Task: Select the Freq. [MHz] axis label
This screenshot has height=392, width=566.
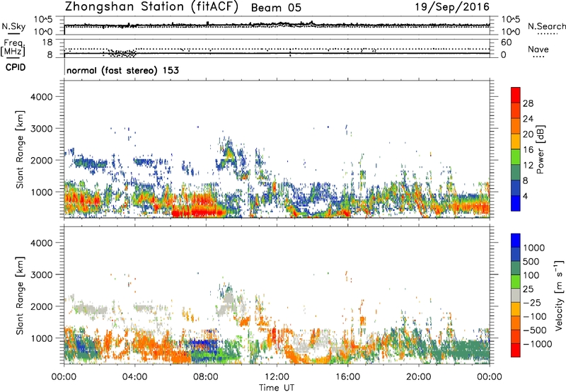Action: (x=13, y=47)
